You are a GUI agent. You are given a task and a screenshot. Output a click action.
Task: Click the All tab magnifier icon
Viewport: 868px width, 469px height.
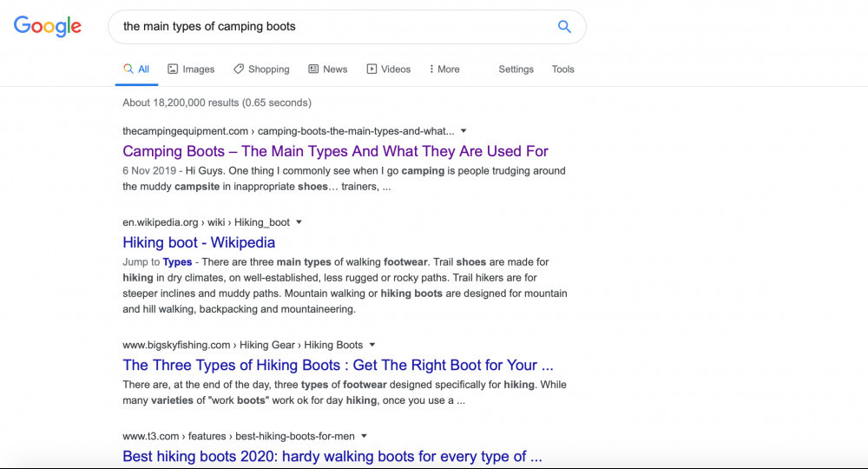pos(128,69)
